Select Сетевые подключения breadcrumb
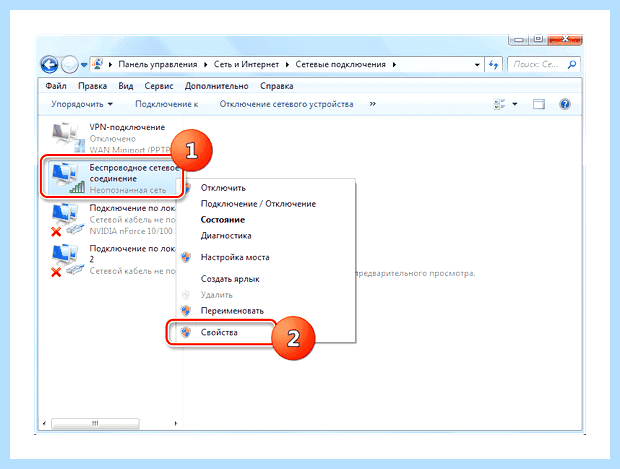Screen dimensions: 620x469 pyautogui.click(x=340, y=64)
